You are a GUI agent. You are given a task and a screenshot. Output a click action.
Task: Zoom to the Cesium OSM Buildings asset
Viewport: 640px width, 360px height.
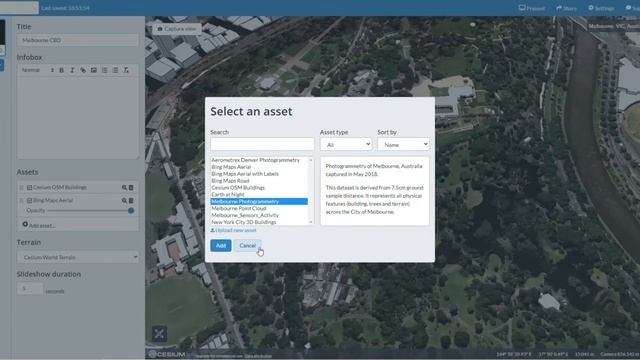click(124, 188)
